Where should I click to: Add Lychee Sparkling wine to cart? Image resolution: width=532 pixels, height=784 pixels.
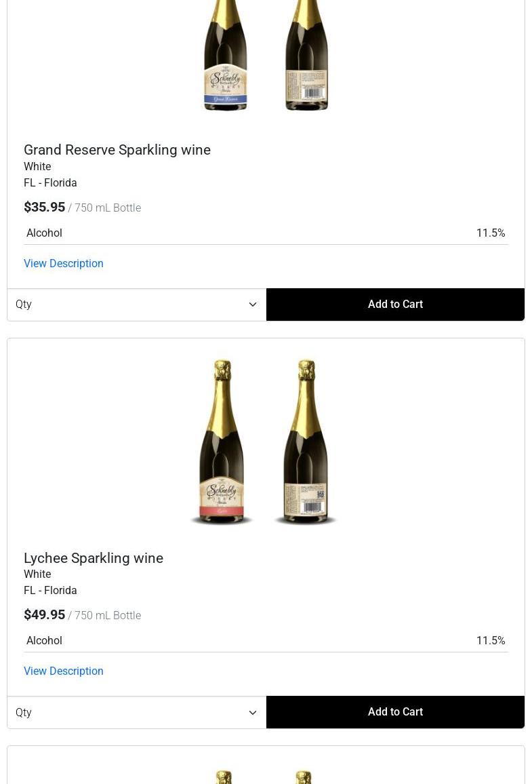[395, 712]
